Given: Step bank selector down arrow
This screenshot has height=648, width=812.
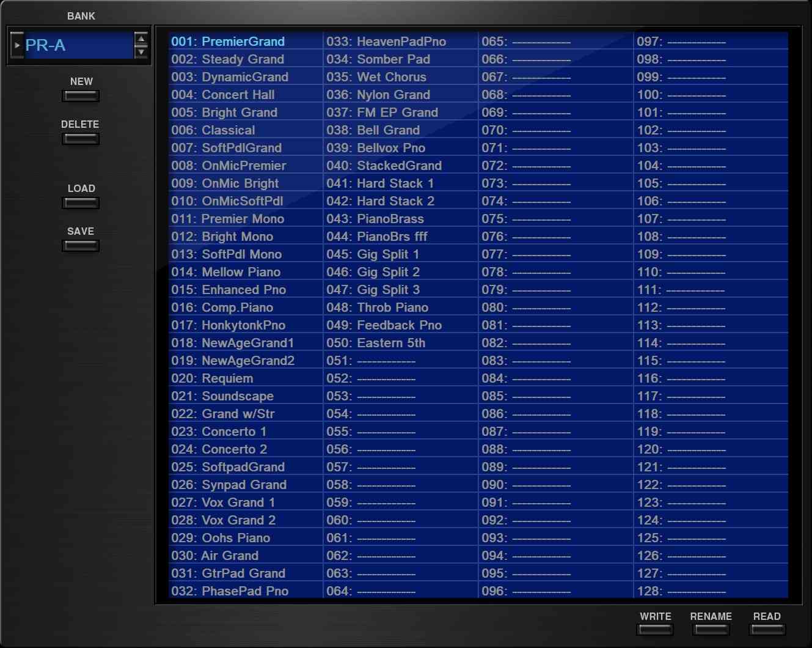Looking at the screenshot, I should tap(141, 52).
